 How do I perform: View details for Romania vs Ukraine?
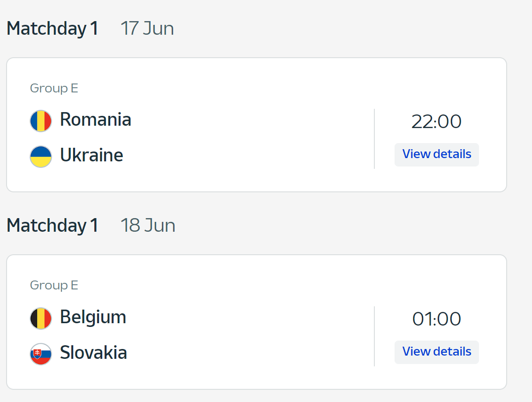(x=437, y=154)
